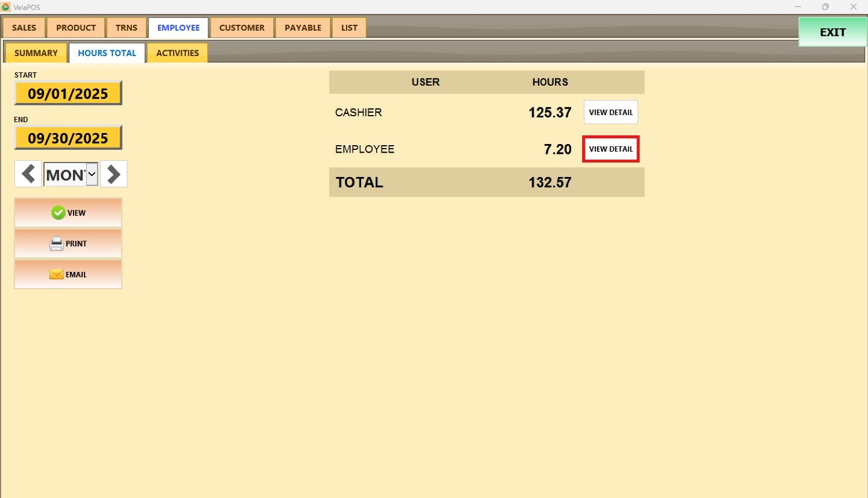Click the END date field 09/30/2025

pos(68,138)
